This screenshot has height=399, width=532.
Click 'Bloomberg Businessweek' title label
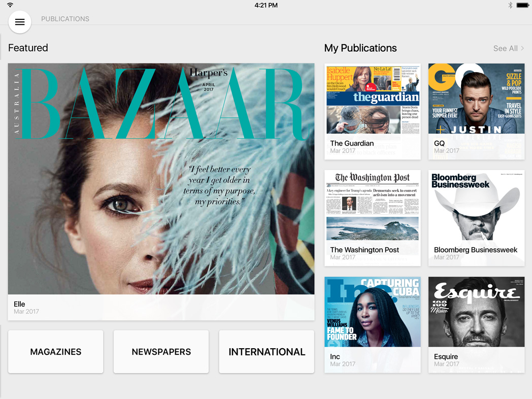476,250
